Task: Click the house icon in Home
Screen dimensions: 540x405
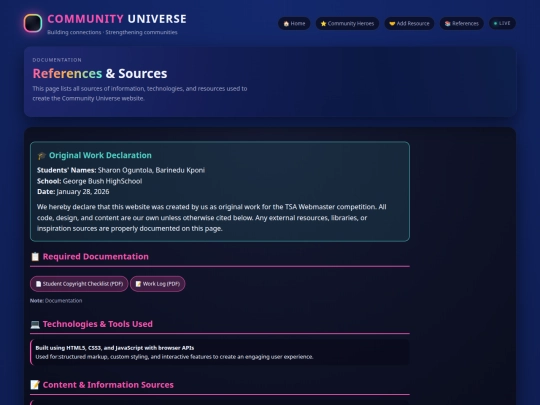Action: tap(286, 23)
